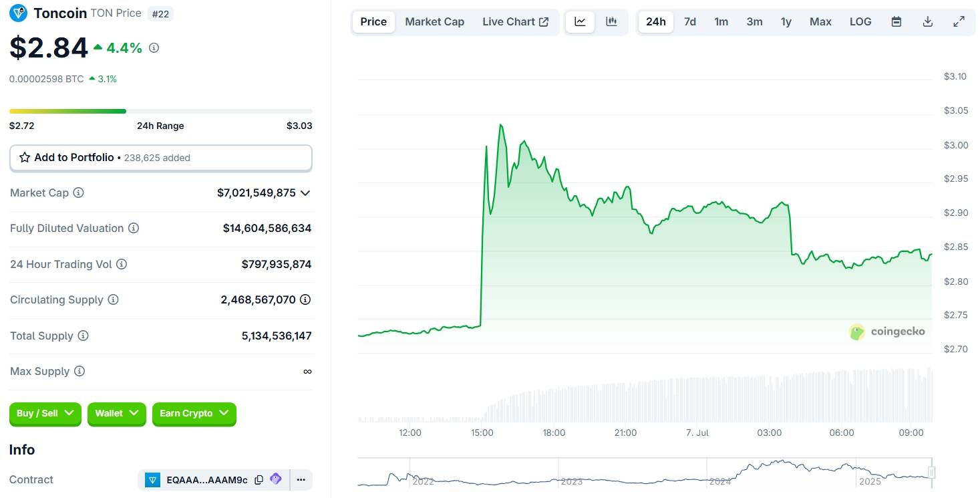
Task: Open Live Chart external link
Action: (516, 21)
